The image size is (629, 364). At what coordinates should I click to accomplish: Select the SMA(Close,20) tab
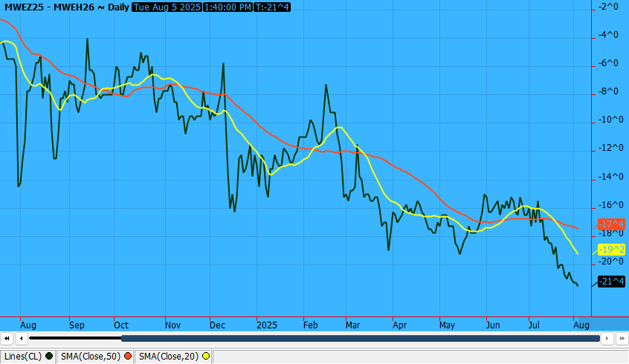click(x=169, y=357)
